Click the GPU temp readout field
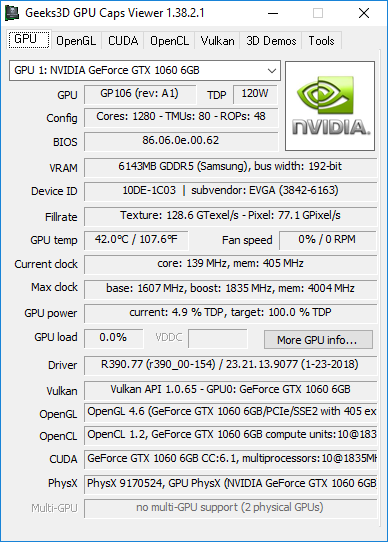Viewport: 388px width, 542px height. 136,240
